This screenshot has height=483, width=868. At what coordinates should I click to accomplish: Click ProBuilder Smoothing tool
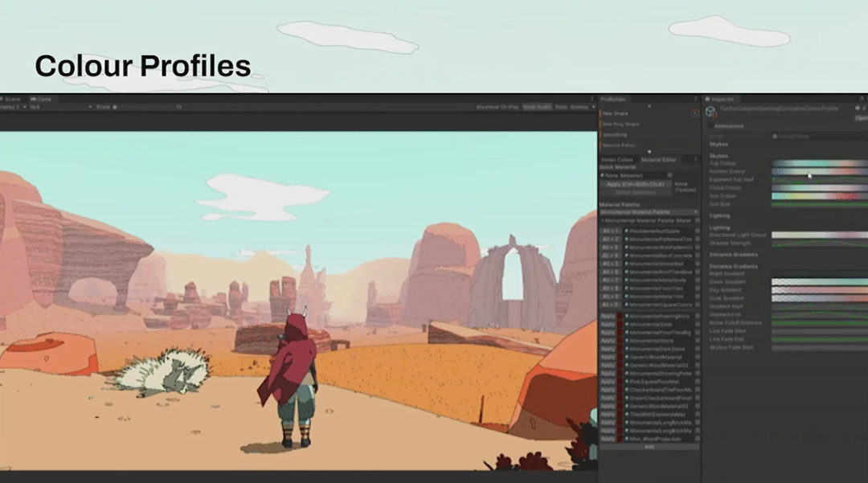click(x=615, y=134)
